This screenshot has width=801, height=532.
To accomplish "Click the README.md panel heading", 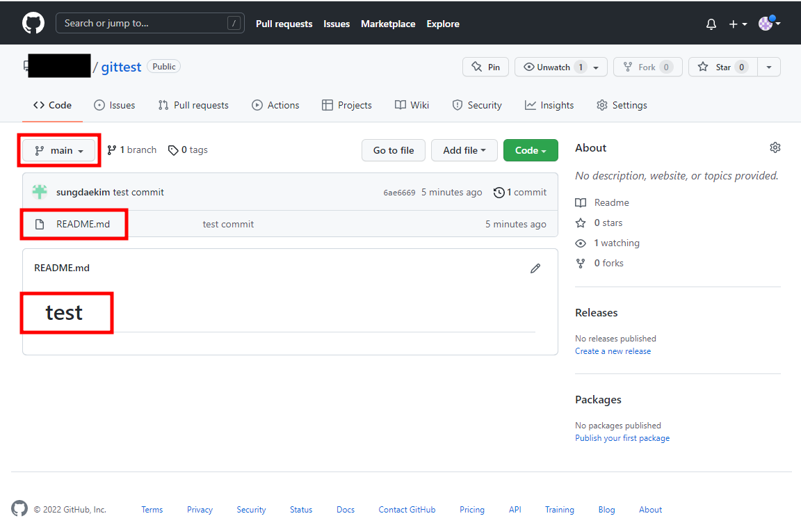I will 62,268.
